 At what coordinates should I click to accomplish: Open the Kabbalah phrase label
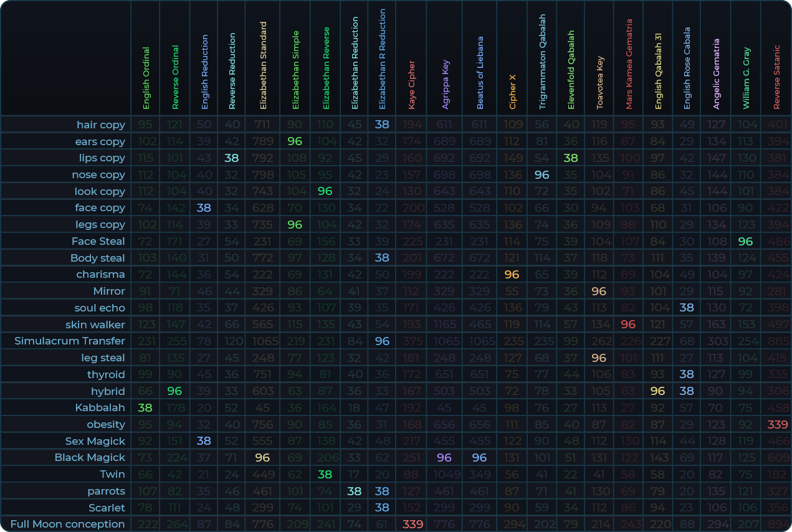pos(100,407)
